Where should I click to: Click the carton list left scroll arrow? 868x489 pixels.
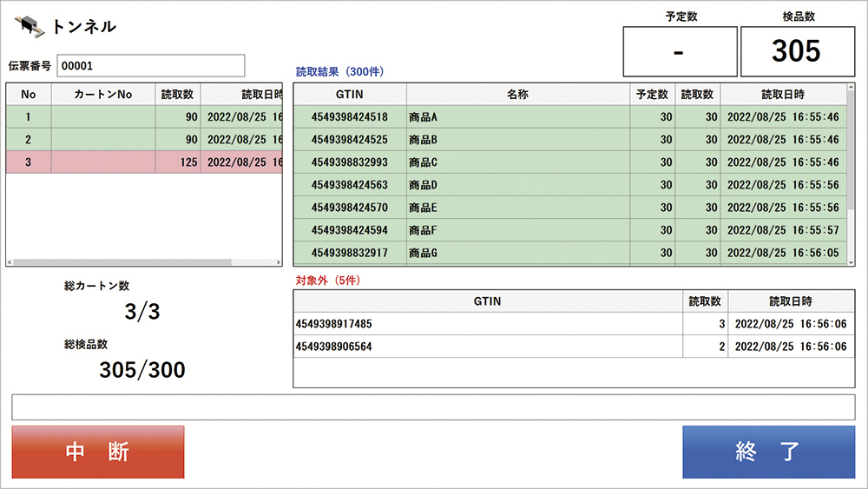10,262
